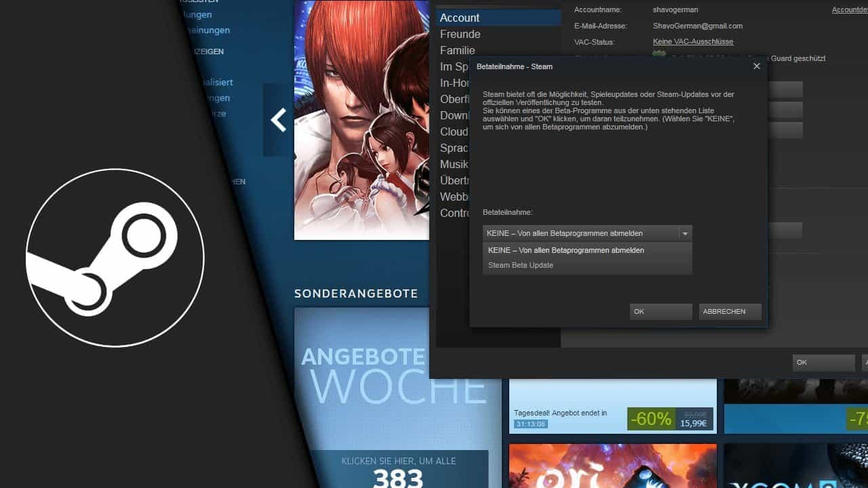Image resolution: width=868 pixels, height=488 pixels.
Task: Switch to the Familie settings category
Action: 458,50
